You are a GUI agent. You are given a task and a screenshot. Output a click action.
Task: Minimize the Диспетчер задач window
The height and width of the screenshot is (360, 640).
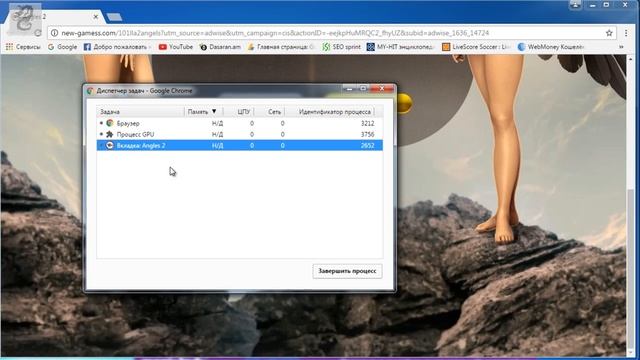[x=349, y=88]
